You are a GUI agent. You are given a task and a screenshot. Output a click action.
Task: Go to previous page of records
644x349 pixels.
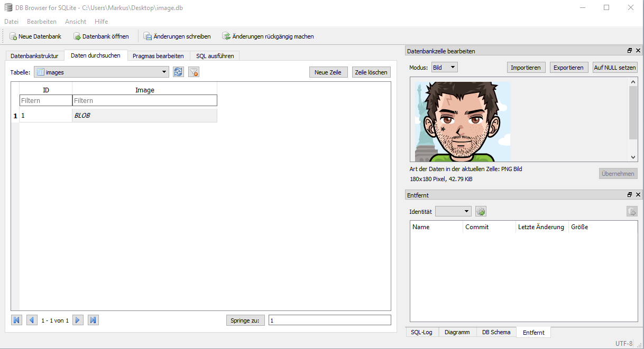[32, 320]
